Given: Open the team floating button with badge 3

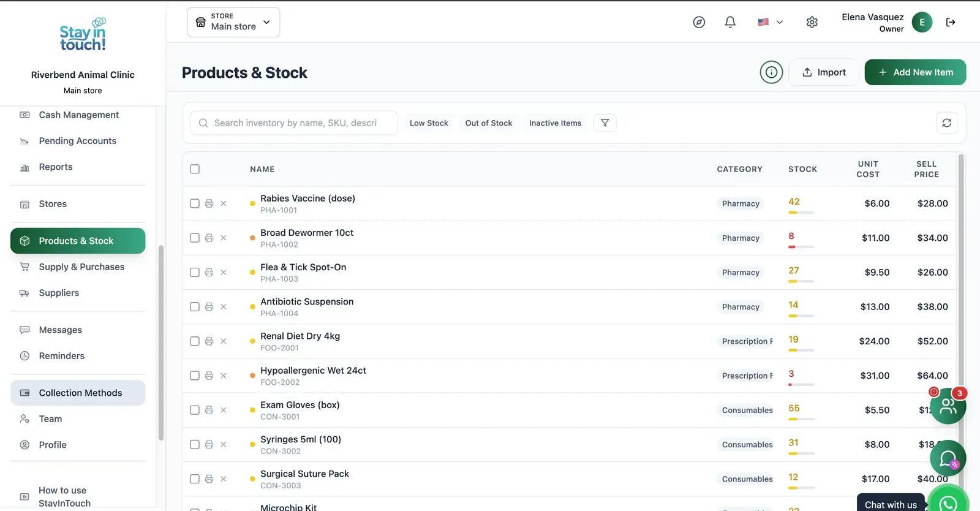Looking at the screenshot, I should coord(948,406).
